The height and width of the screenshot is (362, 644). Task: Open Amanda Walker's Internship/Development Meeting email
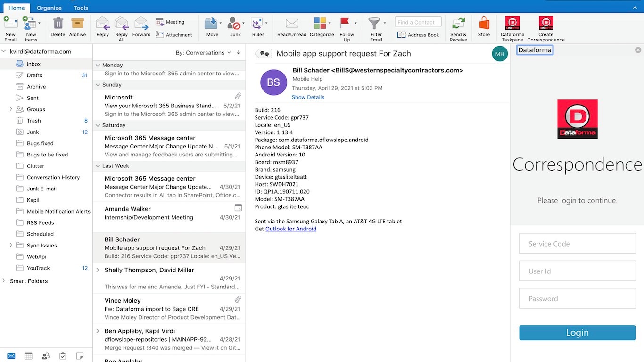tap(169, 217)
